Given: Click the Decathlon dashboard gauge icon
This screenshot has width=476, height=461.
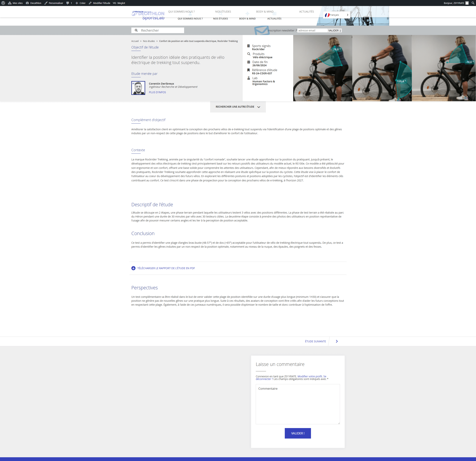Looking at the screenshot, I should pos(28,3).
